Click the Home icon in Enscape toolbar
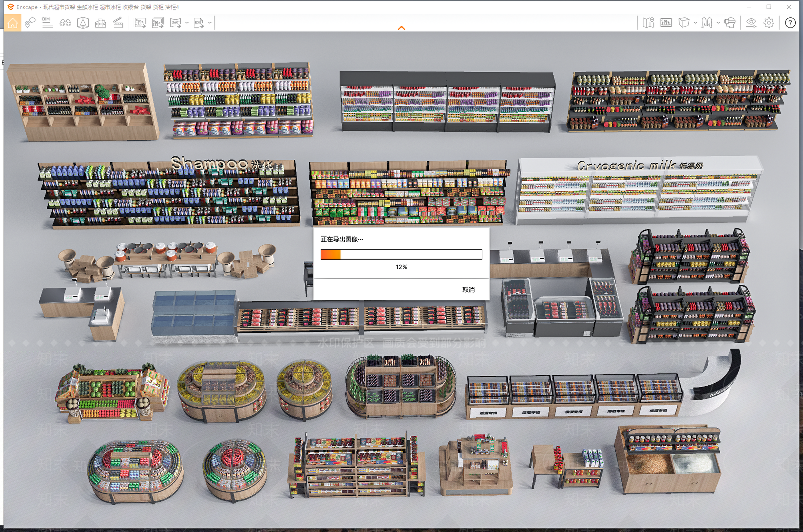 [13, 23]
